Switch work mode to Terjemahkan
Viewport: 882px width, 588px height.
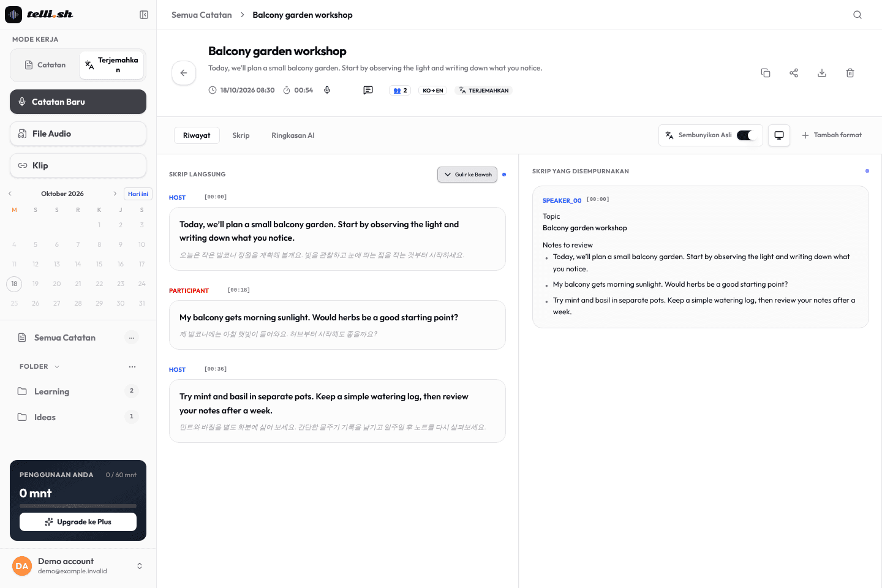coord(111,65)
